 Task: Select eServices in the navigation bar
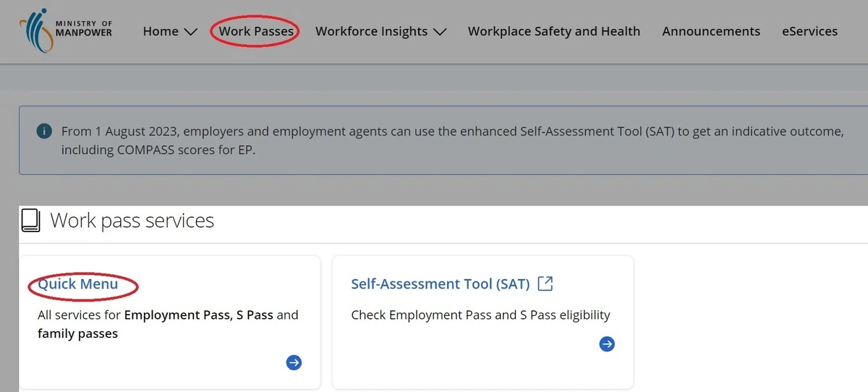pyautogui.click(x=809, y=31)
